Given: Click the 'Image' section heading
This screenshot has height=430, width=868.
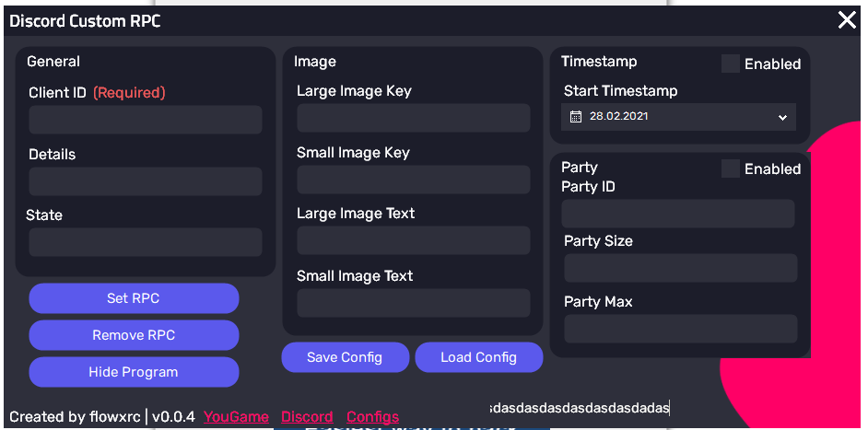Looking at the screenshot, I should (315, 62).
